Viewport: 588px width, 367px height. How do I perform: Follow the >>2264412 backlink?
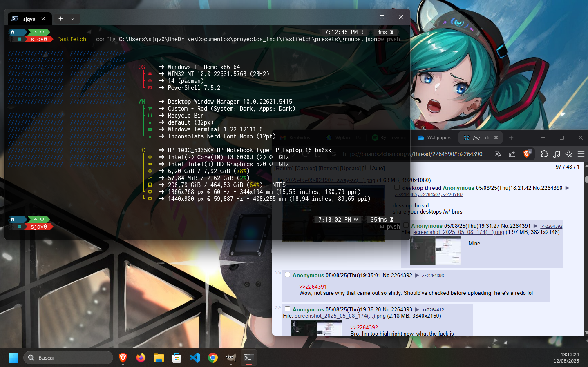click(x=433, y=310)
